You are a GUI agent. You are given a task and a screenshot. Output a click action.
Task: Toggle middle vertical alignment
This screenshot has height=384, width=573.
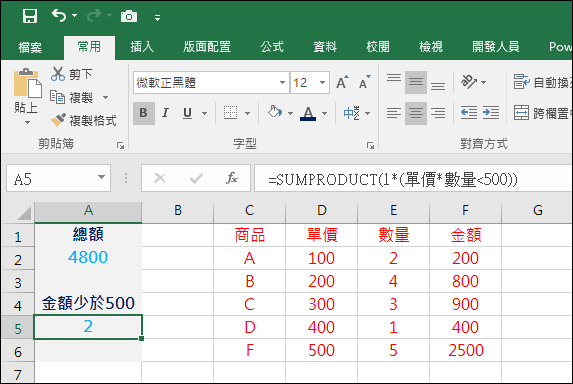416,82
